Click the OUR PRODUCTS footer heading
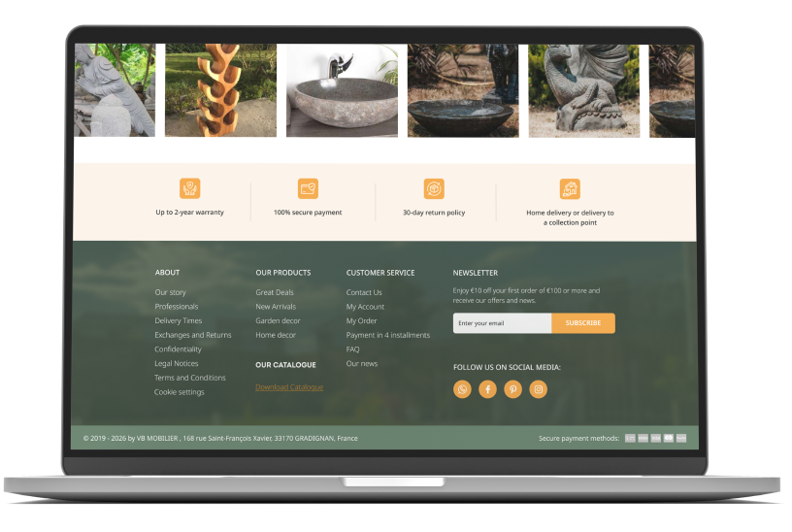This screenshot has width=792, height=532. (283, 273)
